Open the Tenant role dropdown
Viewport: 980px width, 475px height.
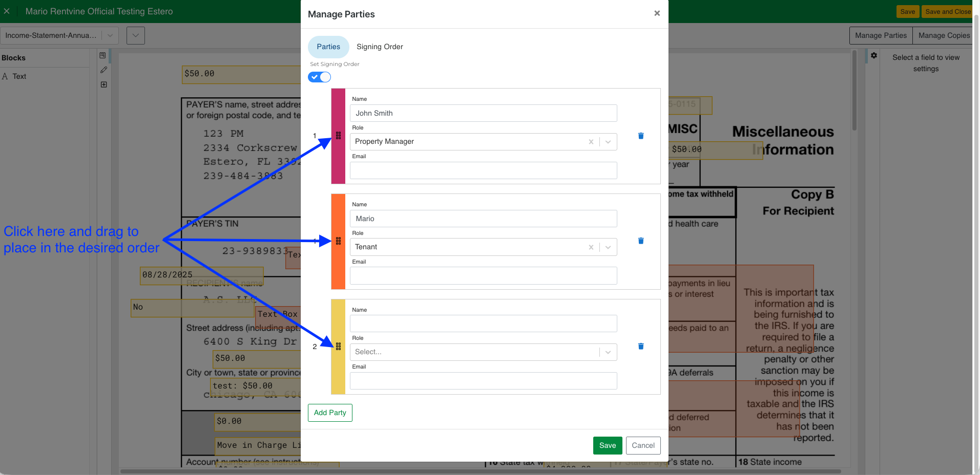(608, 247)
